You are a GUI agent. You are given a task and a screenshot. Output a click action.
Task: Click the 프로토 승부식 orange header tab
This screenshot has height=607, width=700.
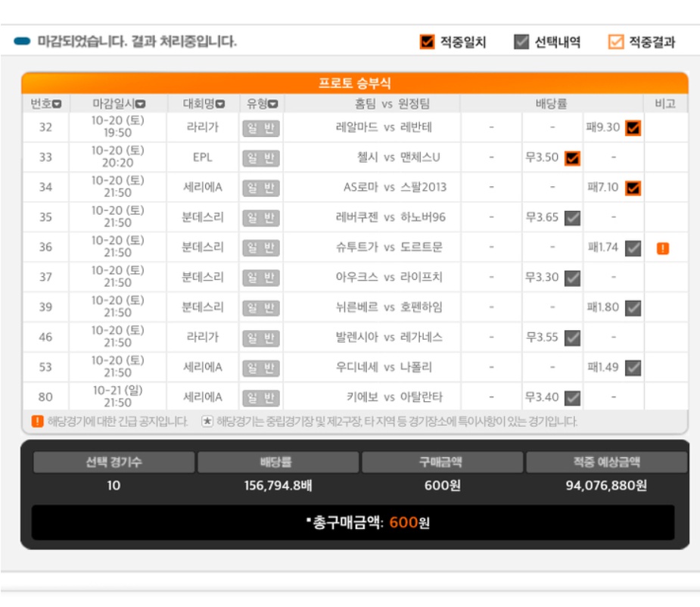coord(355,82)
